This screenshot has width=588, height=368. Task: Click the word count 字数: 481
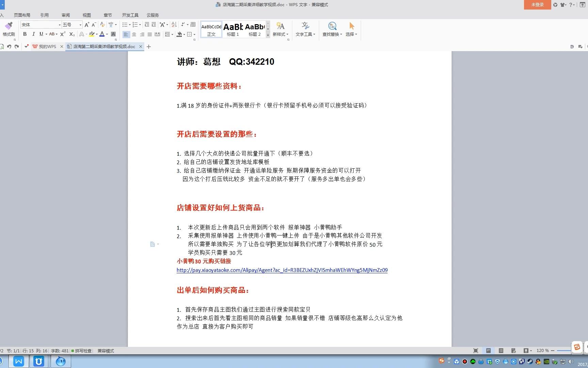(x=60, y=351)
